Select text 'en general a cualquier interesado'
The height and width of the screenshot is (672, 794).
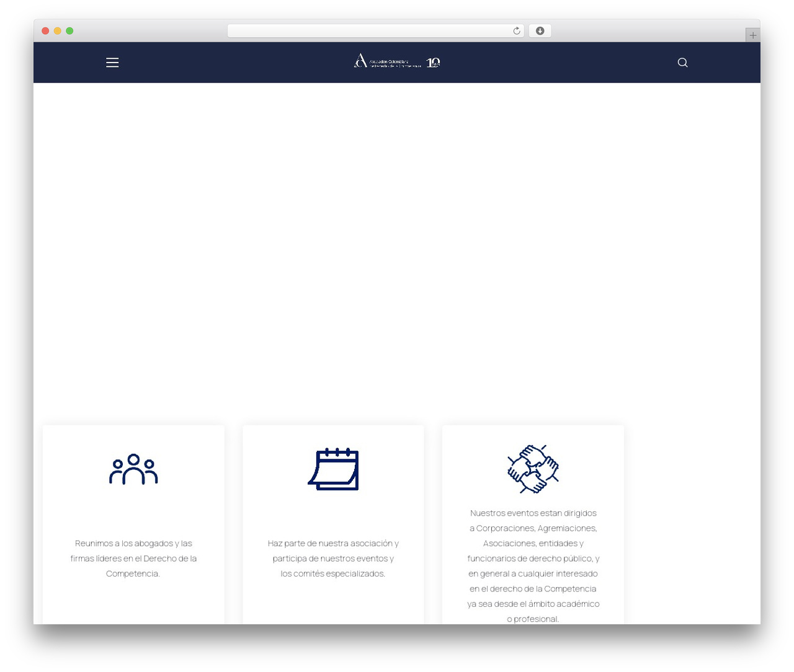click(533, 574)
